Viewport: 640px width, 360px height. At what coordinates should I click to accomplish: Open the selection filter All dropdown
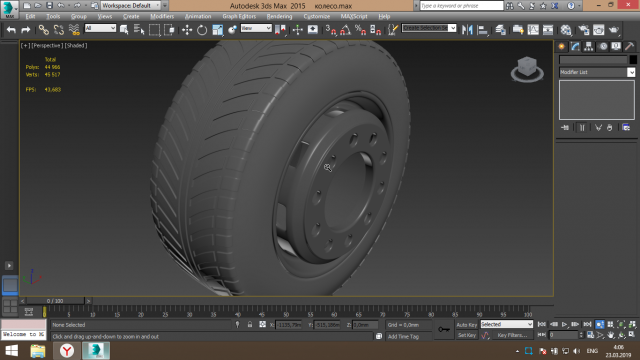(100, 28)
